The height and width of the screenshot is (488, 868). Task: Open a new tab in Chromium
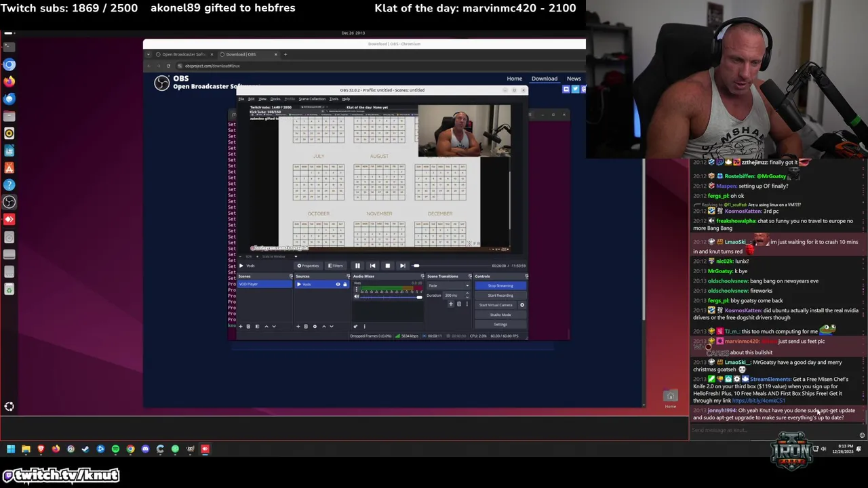tap(285, 54)
